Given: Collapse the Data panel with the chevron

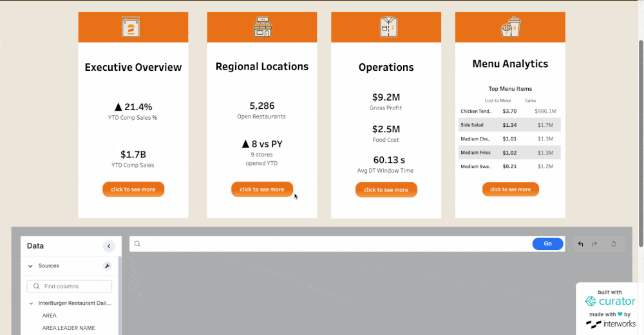Looking at the screenshot, I should [109, 246].
